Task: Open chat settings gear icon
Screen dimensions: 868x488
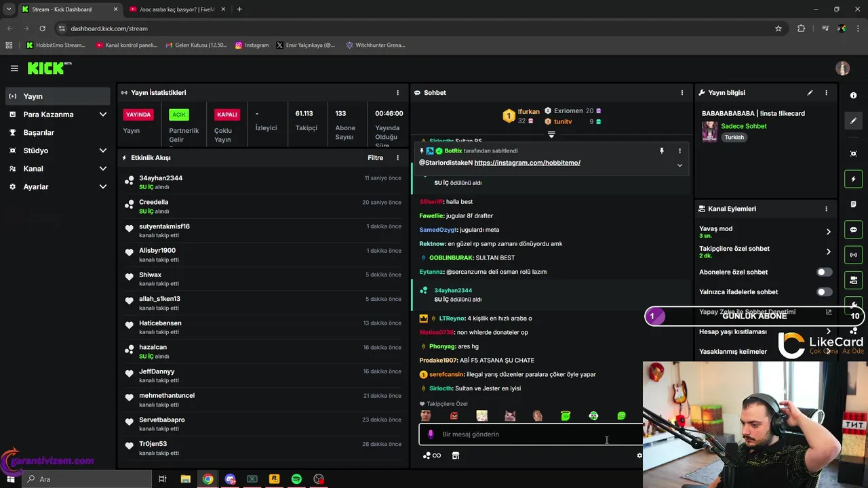Action: [639, 455]
